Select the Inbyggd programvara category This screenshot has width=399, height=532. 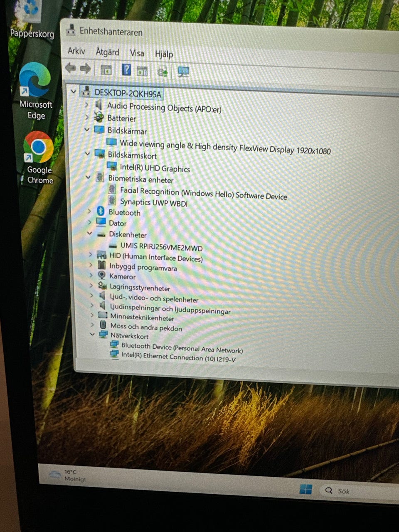143,267
